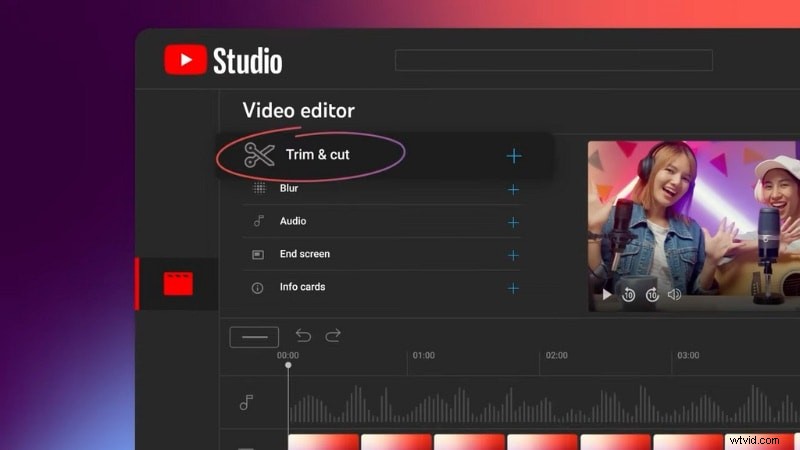Click the search field at the top
Screen dimensions: 800x450
[x=554, y=60]
